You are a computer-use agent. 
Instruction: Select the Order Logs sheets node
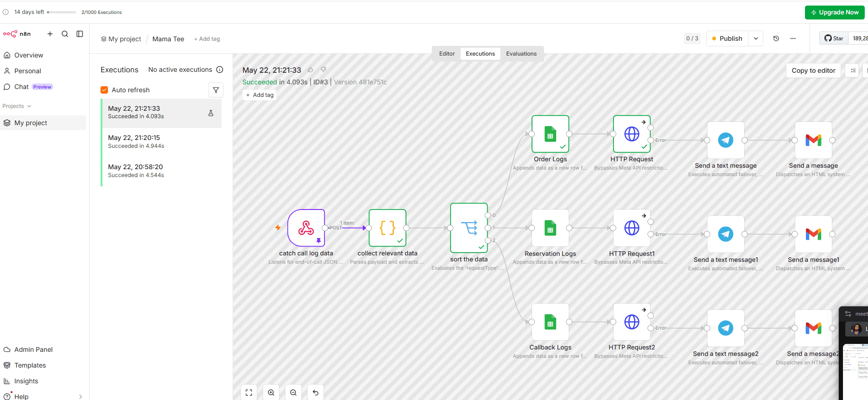pyautogui.click(x=551, y=134)
